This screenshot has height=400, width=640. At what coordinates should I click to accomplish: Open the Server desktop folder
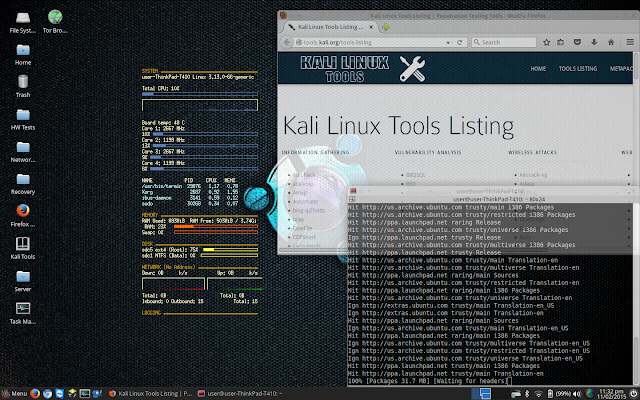point(23,281)
